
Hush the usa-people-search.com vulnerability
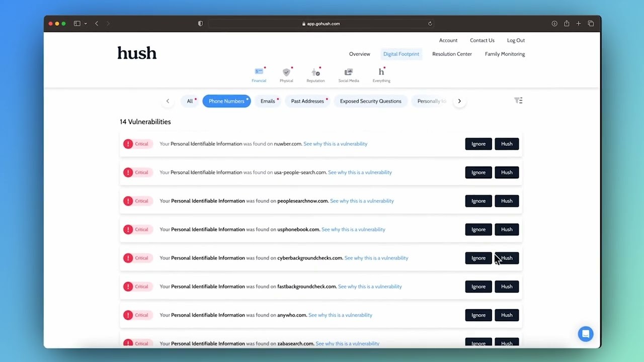coord(507,172)
